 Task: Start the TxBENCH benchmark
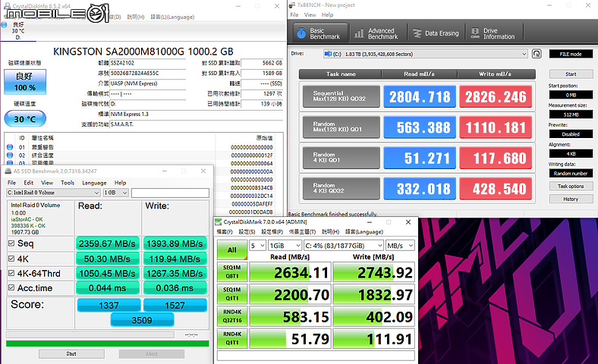click(571, 74)
